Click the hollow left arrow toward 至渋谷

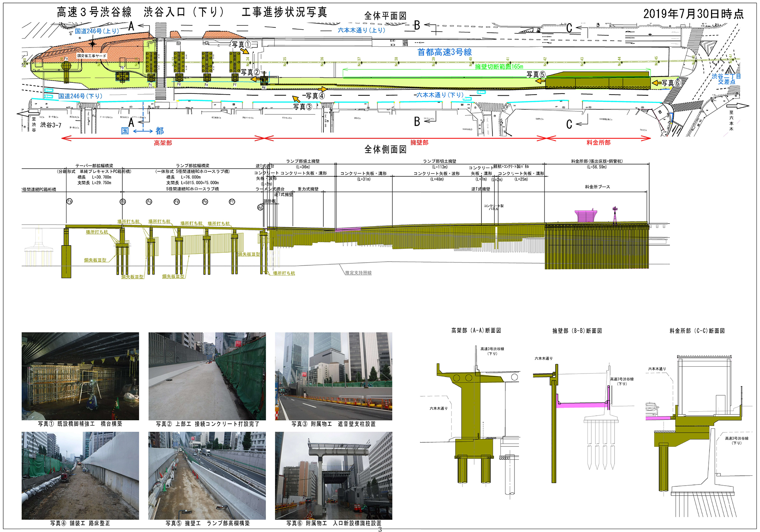[x=28, y=113]
